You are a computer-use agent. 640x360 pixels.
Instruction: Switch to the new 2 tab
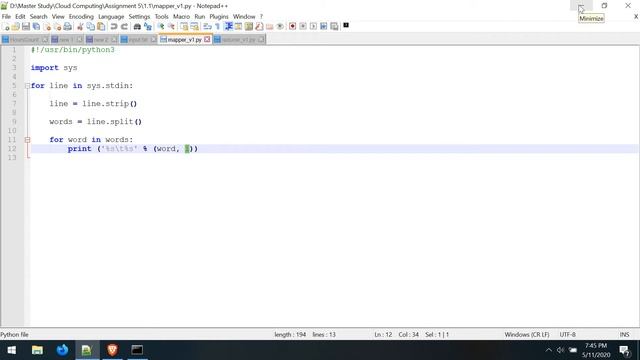click(101, 40)
